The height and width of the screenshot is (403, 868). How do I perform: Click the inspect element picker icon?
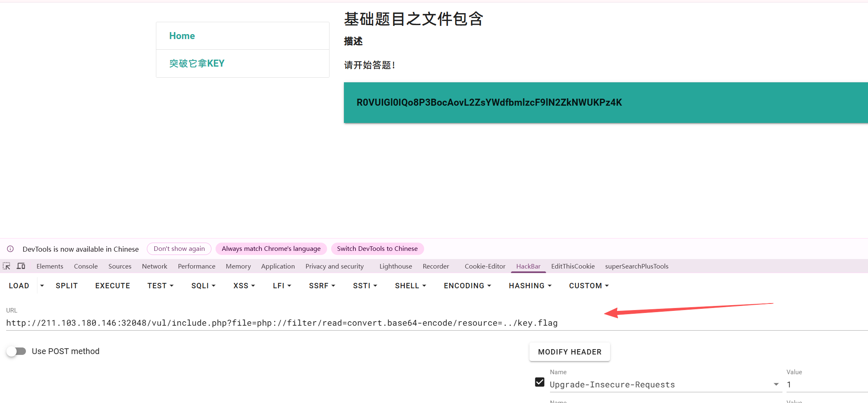click(7, 266)
